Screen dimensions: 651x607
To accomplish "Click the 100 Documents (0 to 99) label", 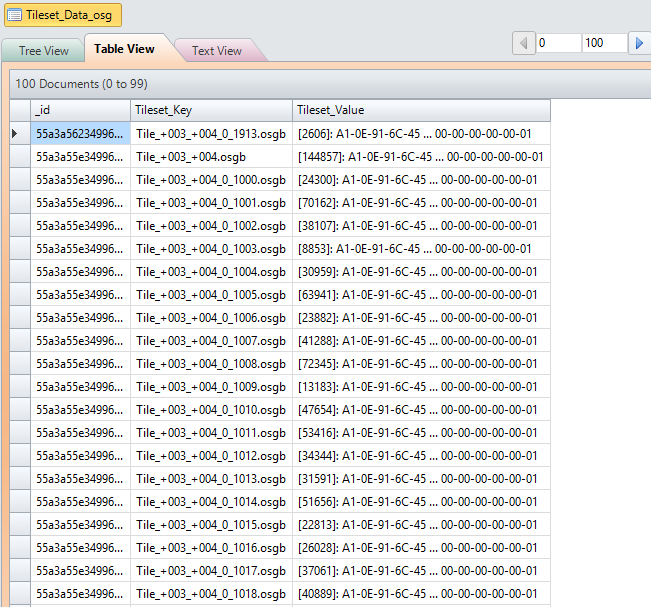I will [81, 84].
